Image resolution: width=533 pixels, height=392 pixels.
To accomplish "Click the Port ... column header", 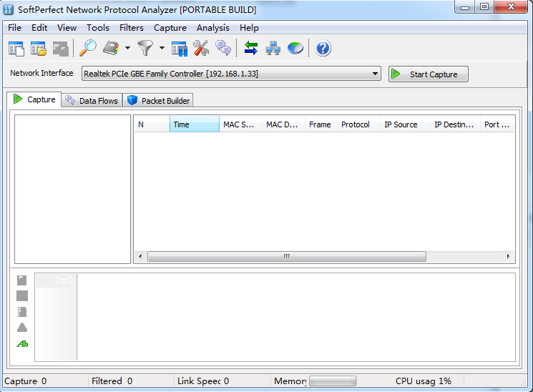I will point(497,124).
